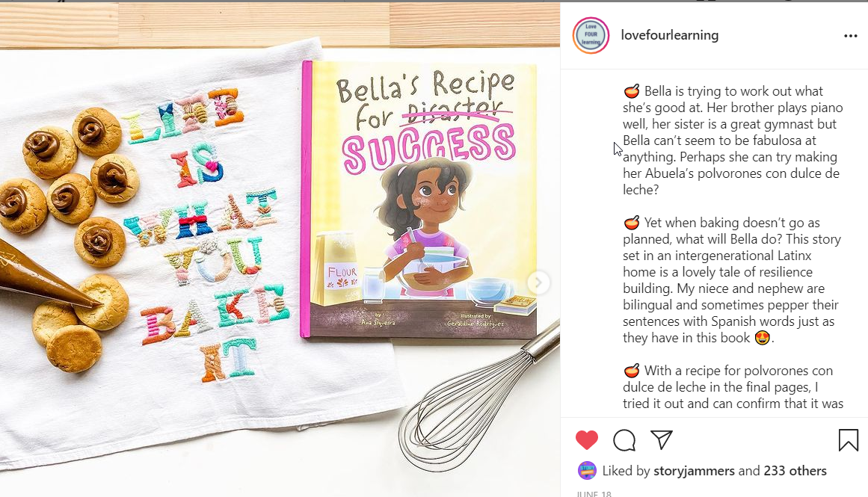Click the caption paragraph about Bella's brother

pyautogui.click(x=733, y=140)
